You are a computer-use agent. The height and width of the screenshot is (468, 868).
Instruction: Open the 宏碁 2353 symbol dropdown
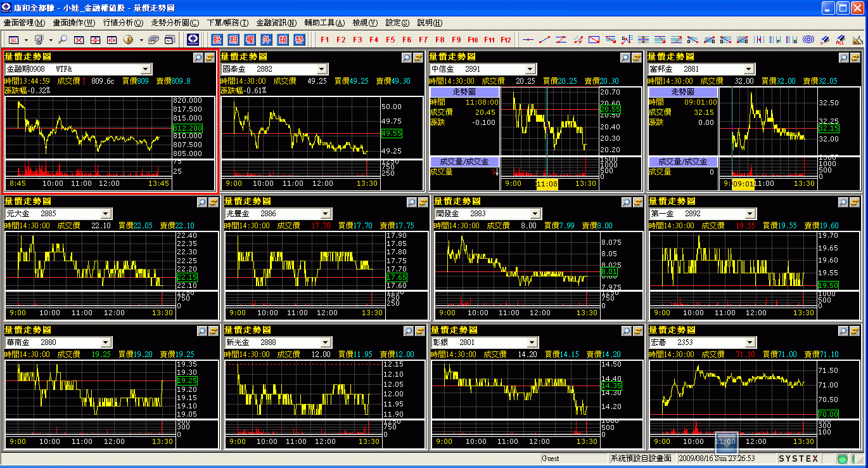[750, 342]
